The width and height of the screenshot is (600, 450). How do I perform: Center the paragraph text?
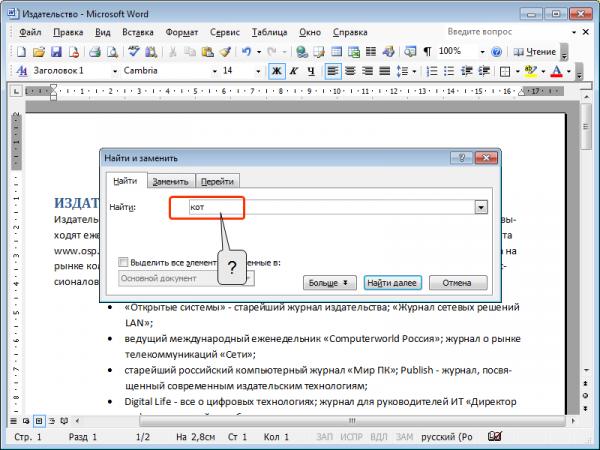(350, 71)
